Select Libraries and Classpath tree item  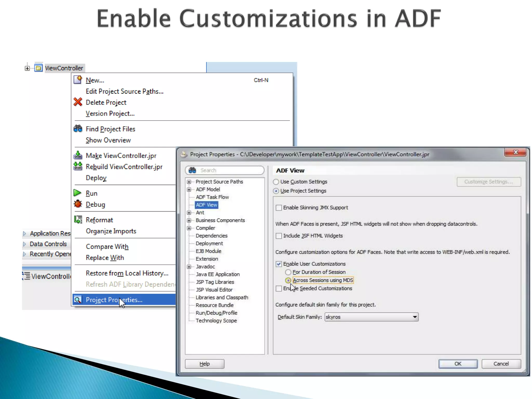click(222, 297)
